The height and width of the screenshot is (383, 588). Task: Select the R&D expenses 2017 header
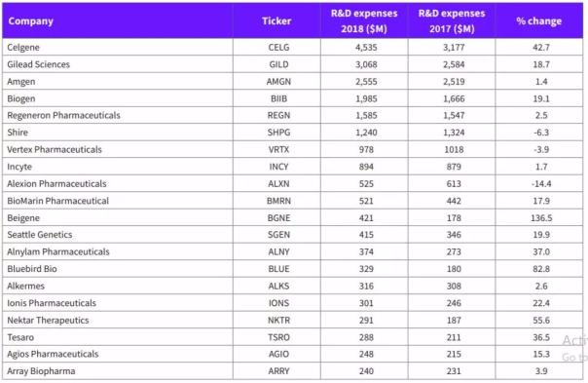pyautogui.click(x=452, y=21)
